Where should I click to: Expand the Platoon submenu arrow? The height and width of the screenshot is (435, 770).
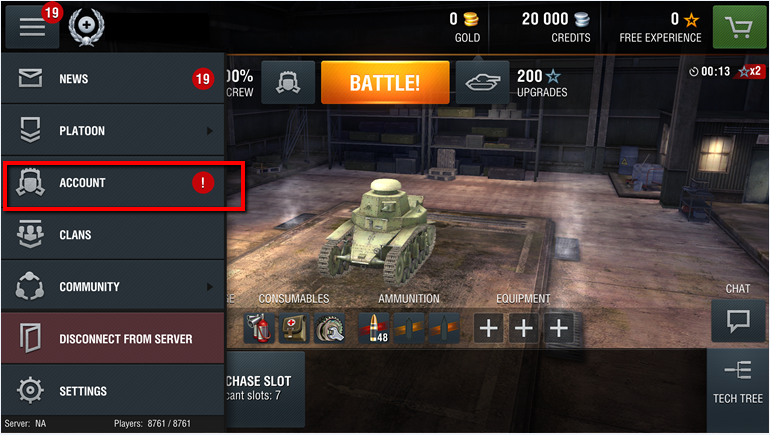(x=210, y=131)
